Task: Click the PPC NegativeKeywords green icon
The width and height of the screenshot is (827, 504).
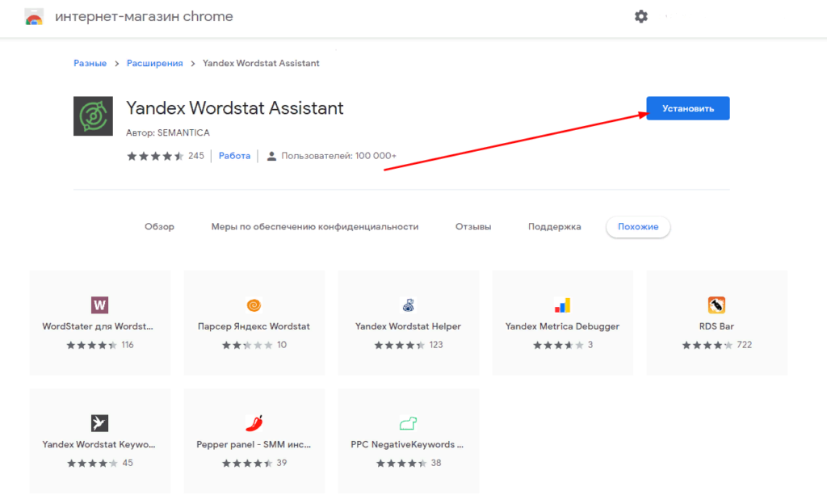Action: coord(408,422)
